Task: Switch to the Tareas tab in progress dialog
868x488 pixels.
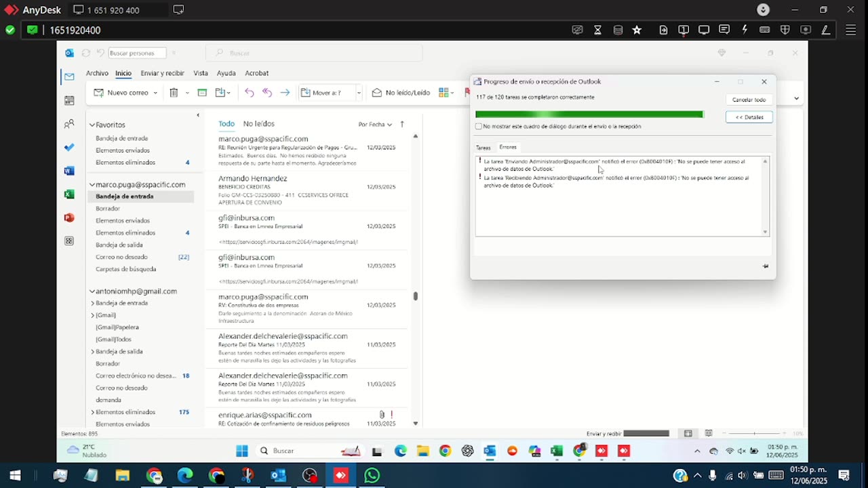Action: tap(483, 148)
